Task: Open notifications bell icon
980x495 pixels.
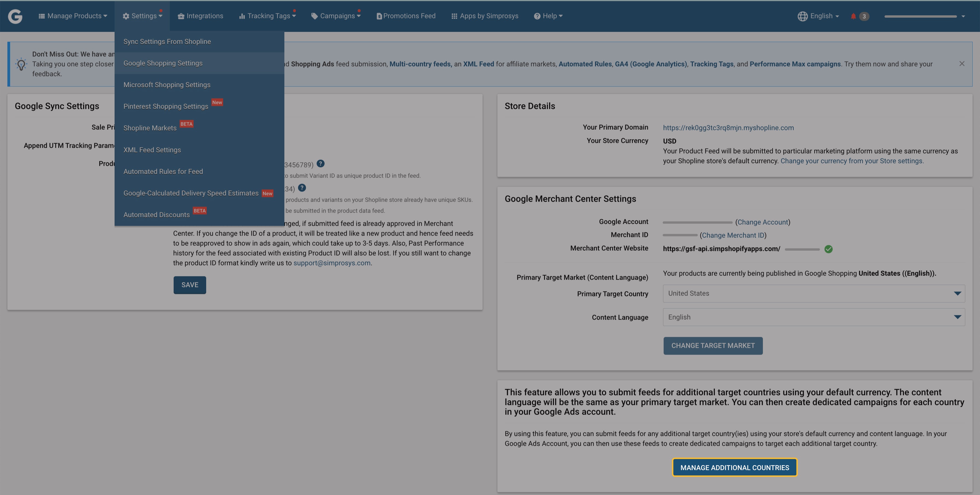Action: point(853,16)
